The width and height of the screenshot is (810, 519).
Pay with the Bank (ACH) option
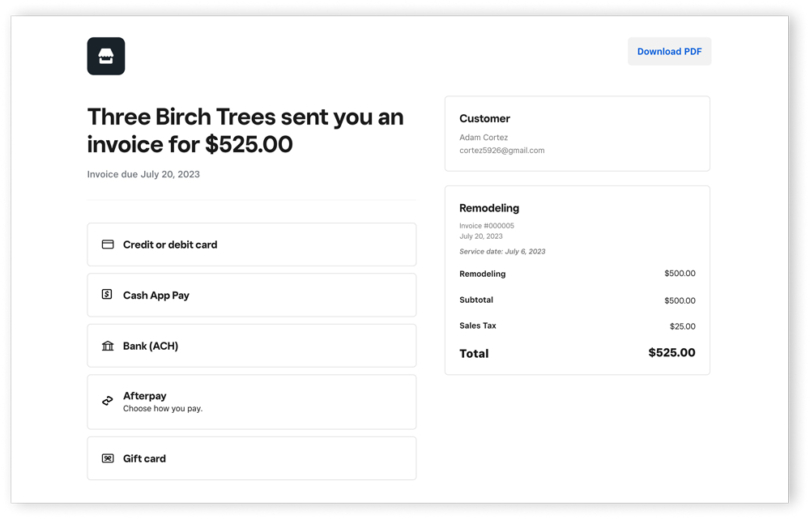click(251, 346)
